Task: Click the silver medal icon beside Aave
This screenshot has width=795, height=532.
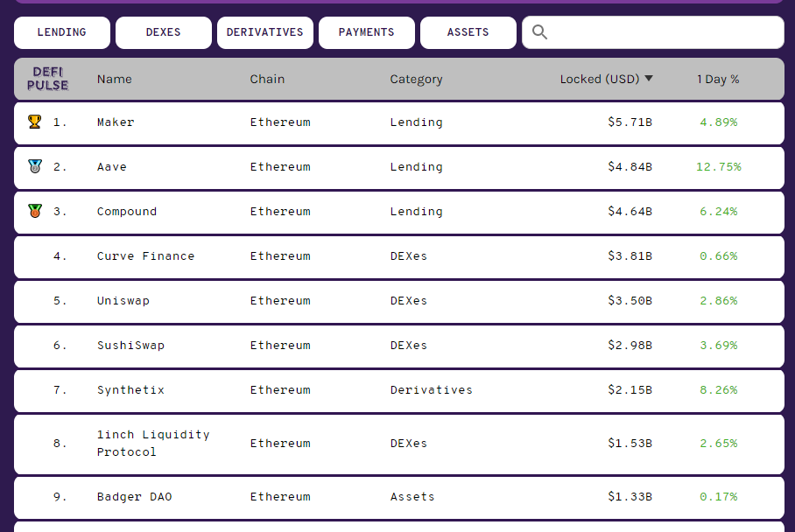Action: 34,166
